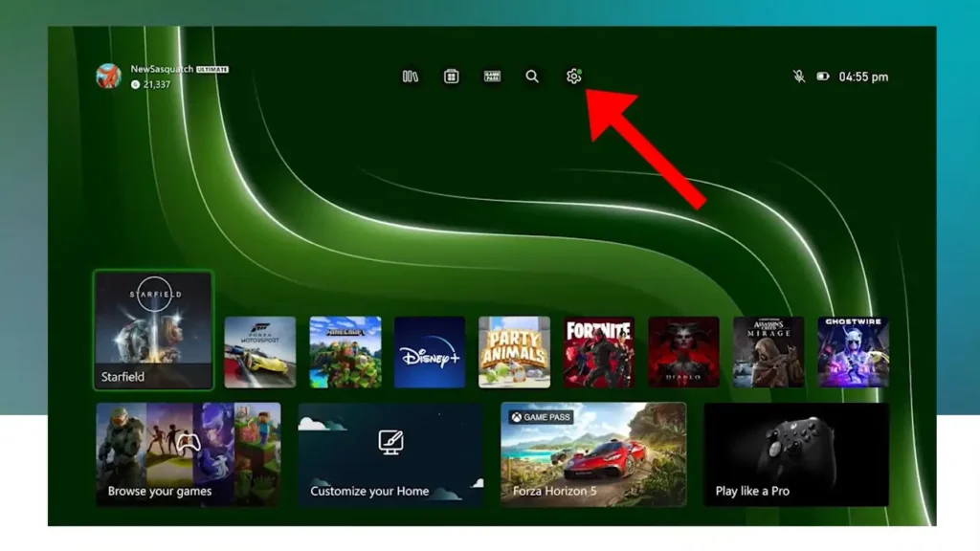Open the Customize your Home card
The height and width of the screenshot is (551, 980).
(x=390, y=454)
